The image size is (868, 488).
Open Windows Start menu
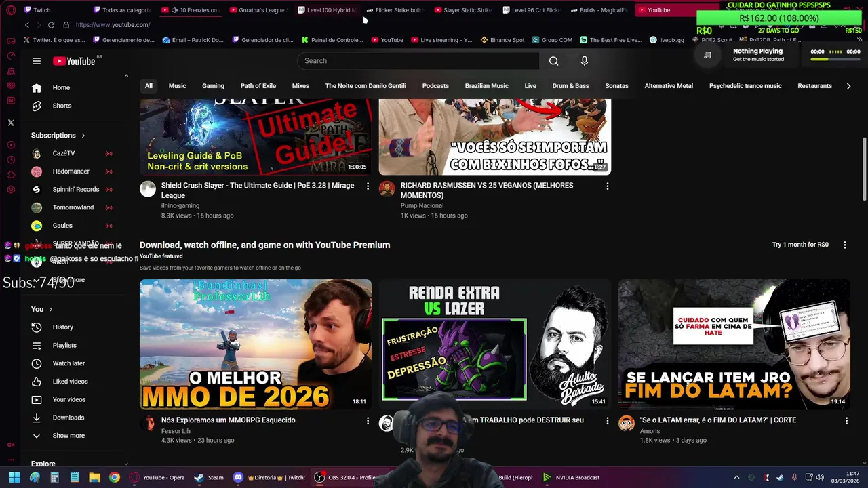(x=14, y=477)
